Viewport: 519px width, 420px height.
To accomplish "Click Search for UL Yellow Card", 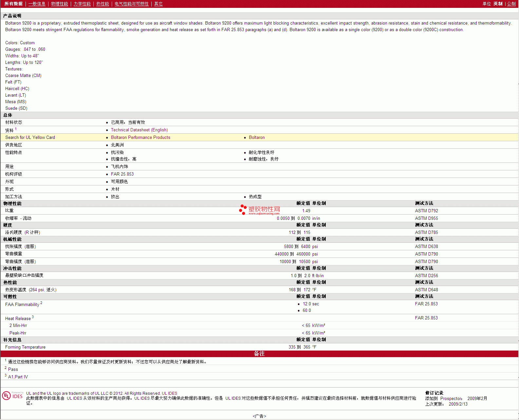I will [30, 138].
